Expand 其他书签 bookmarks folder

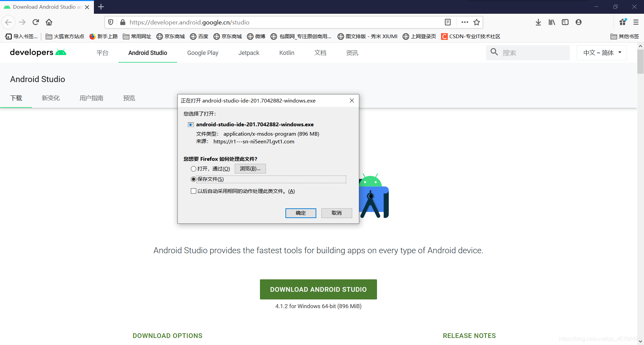tap(625, 36)
